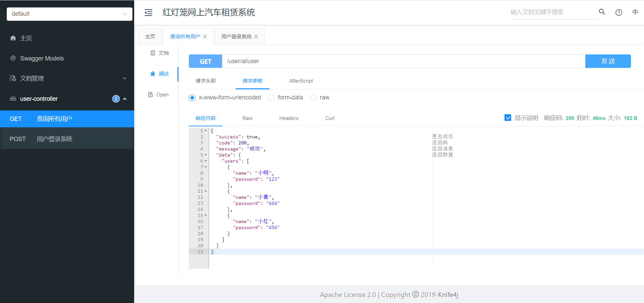Viewport: 644px width, 303px height.
Task: Disable the 显示说明 checkbox
Action: tap(508, 118)
